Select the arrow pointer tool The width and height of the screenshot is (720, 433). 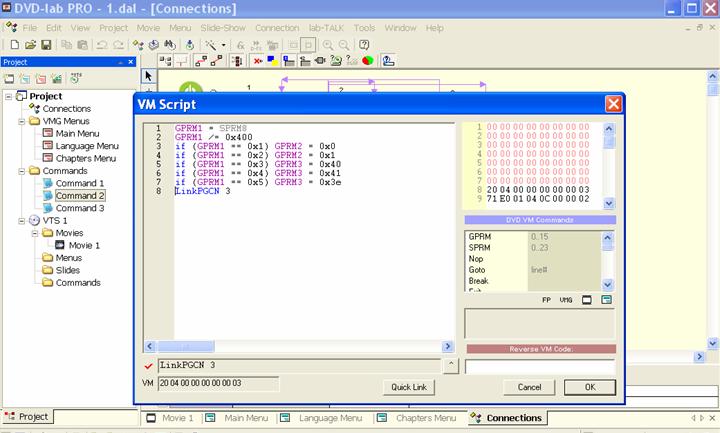click(148, 76)
